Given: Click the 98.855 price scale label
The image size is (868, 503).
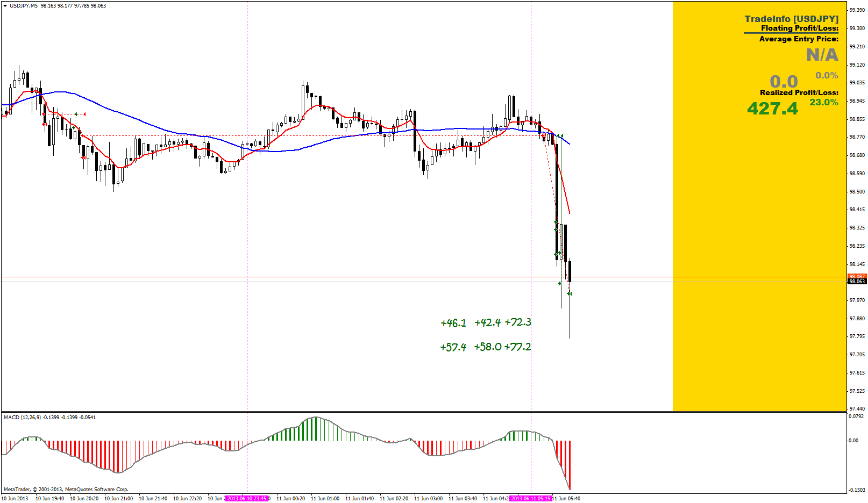Looking at the screenshot, I should pos(857,119).
